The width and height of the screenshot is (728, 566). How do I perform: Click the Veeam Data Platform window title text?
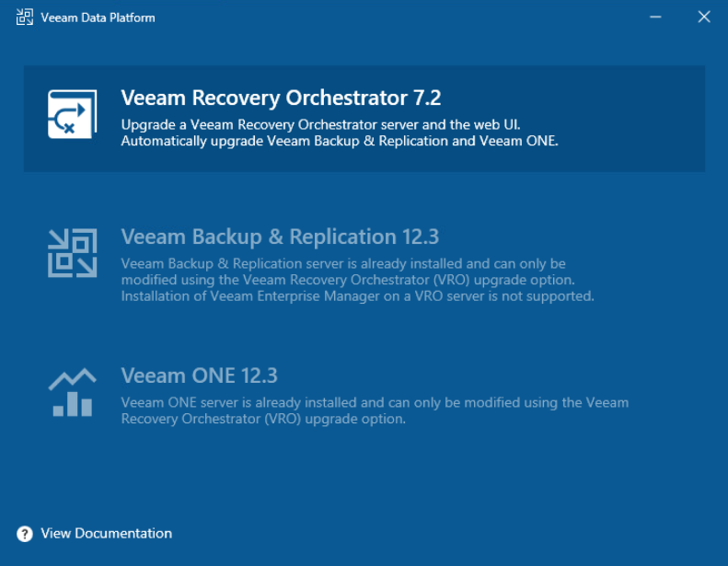tap(98, 17)
